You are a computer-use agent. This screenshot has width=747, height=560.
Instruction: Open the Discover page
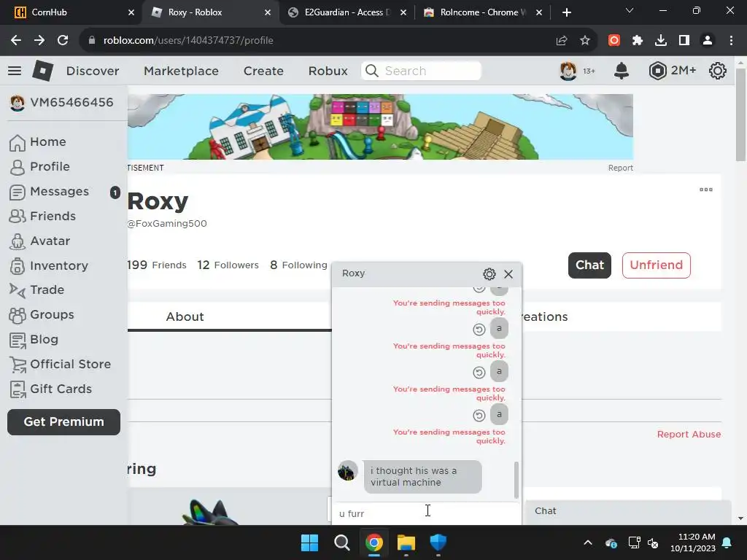(93, 71)
